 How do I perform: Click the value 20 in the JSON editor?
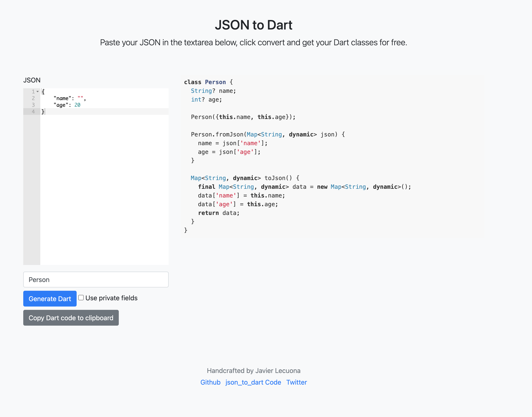coord(77,105)
